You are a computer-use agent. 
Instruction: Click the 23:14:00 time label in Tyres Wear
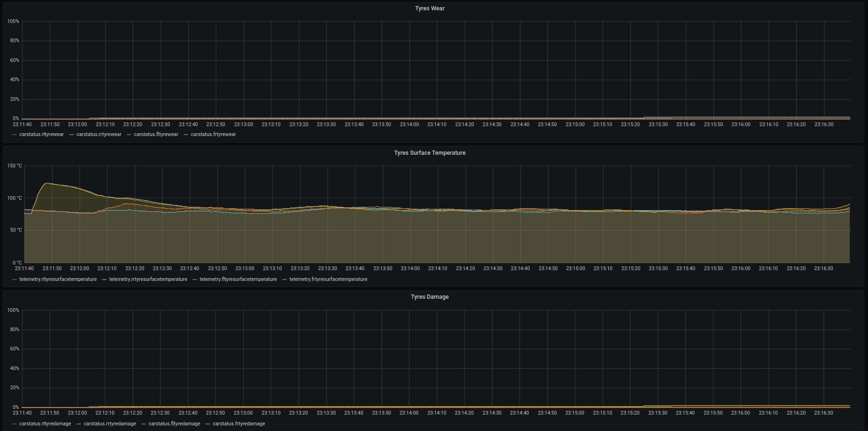click(x=409, y=125)
